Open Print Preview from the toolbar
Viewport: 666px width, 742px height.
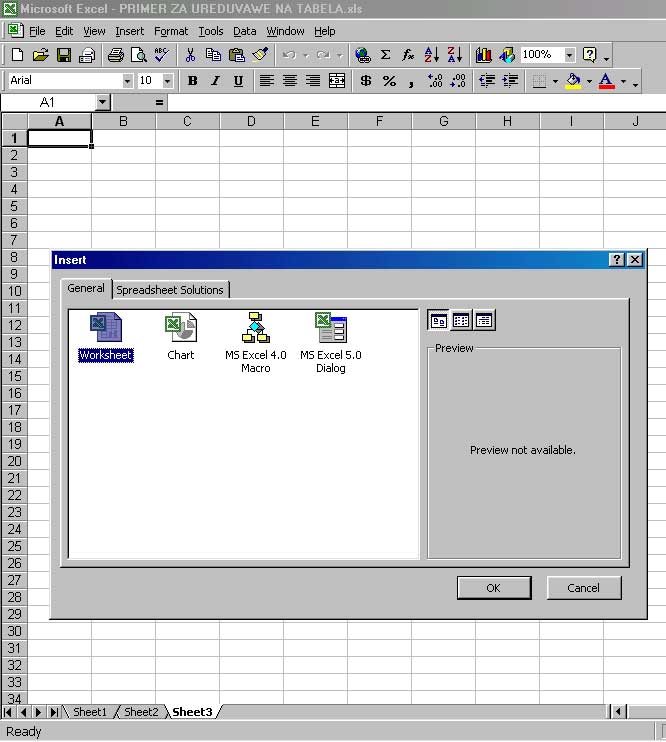tap(139, 55)
